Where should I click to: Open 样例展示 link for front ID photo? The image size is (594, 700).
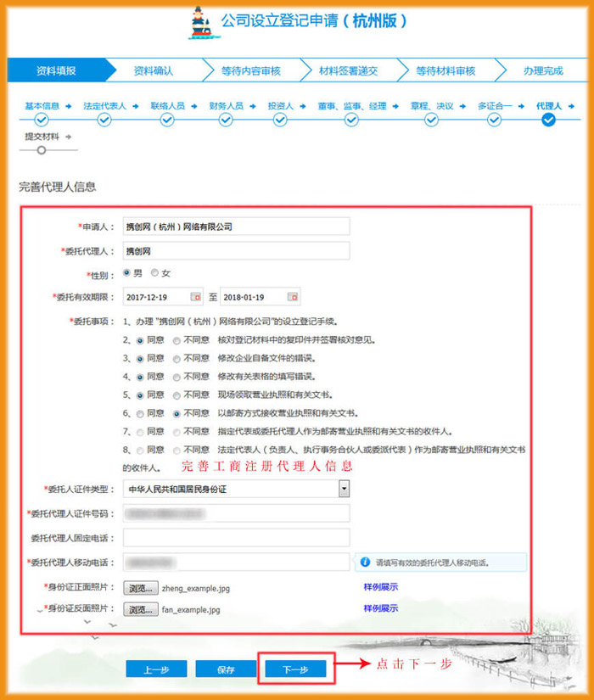point(381,586)
